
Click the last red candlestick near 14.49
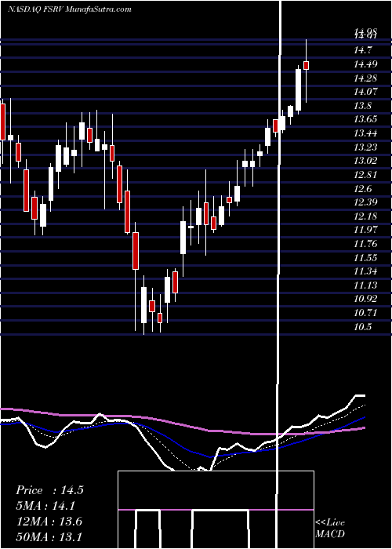307,65
